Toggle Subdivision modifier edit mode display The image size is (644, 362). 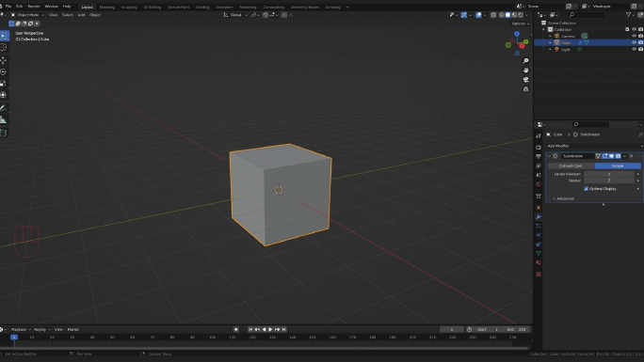coord(604,156)
